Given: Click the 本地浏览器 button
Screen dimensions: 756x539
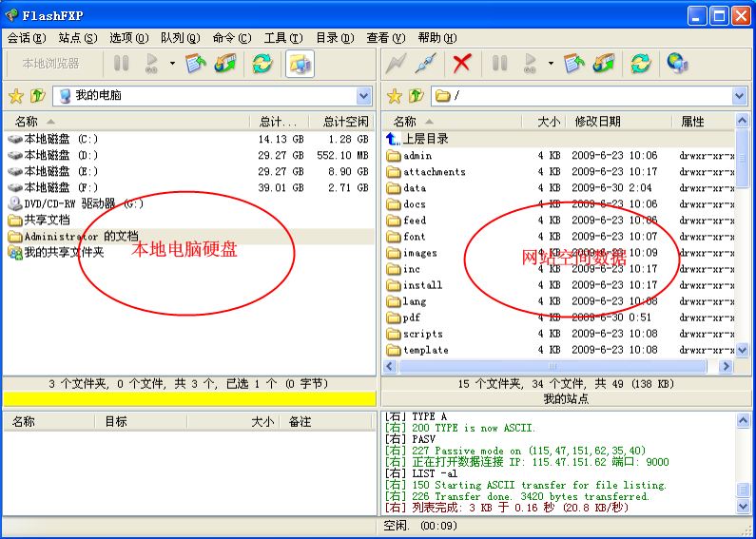Looking at the screenshot, I should click(x=51, y=64).
